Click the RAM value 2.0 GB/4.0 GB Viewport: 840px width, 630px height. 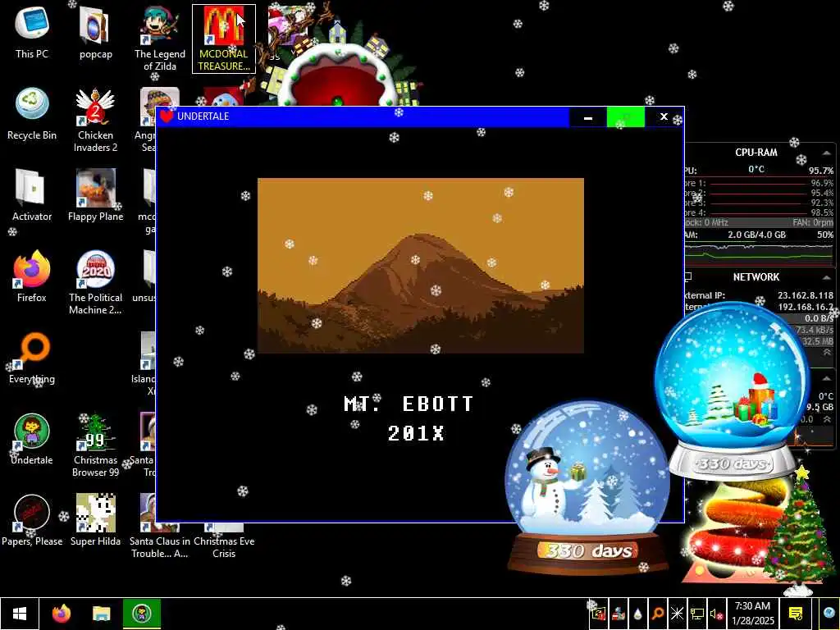point(756,235)
